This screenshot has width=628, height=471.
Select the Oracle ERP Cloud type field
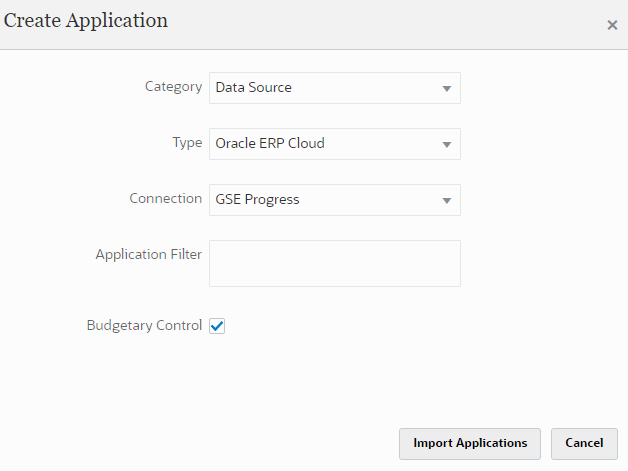pos(270,144)
